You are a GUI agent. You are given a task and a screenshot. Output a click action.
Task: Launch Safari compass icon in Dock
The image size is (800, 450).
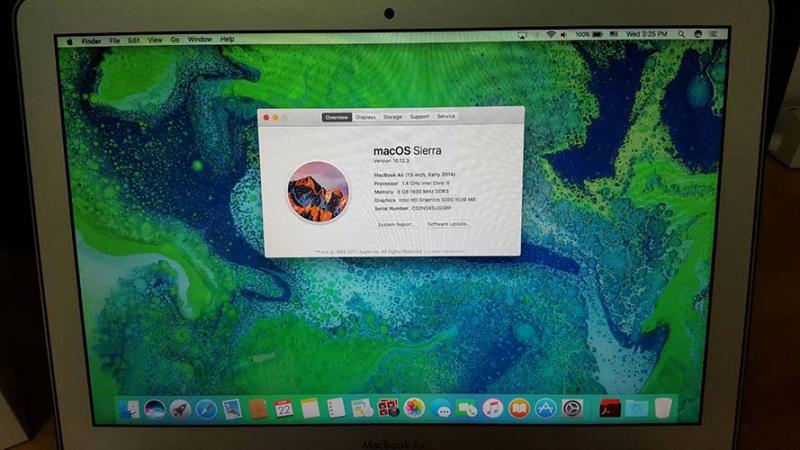[206, 409]
